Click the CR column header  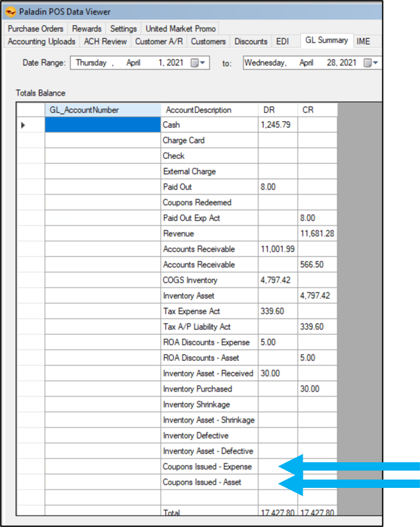click(x=317, y=110)
